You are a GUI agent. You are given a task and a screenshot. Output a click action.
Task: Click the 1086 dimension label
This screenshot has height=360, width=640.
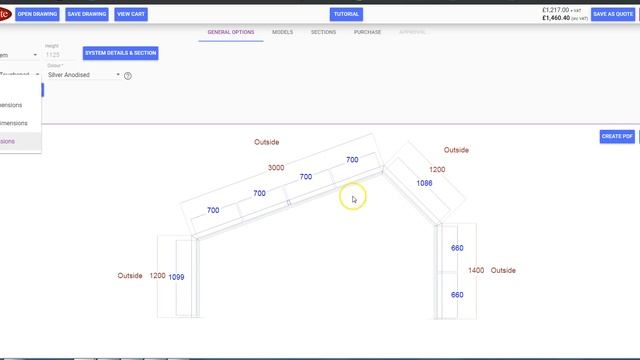424,183
